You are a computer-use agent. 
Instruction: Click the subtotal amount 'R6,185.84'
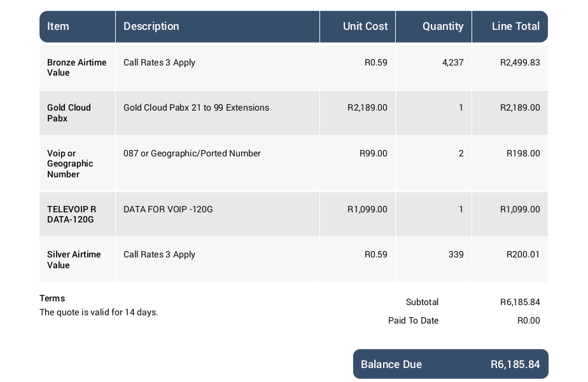520,302
